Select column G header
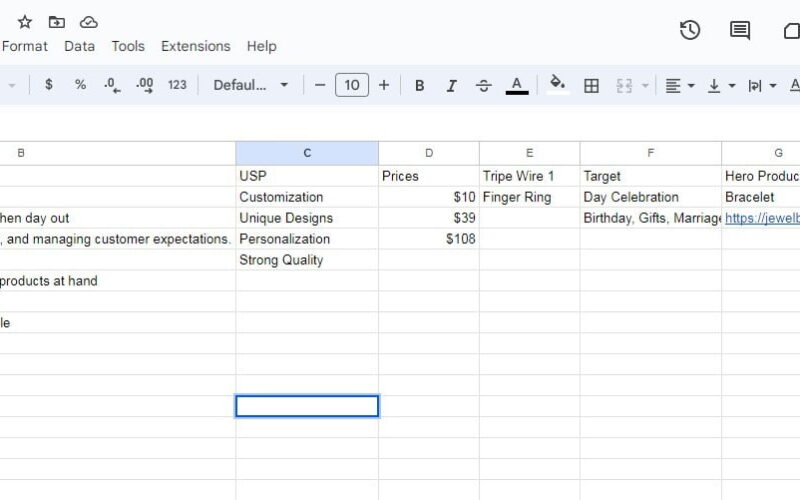 click(x=761, y=153)
